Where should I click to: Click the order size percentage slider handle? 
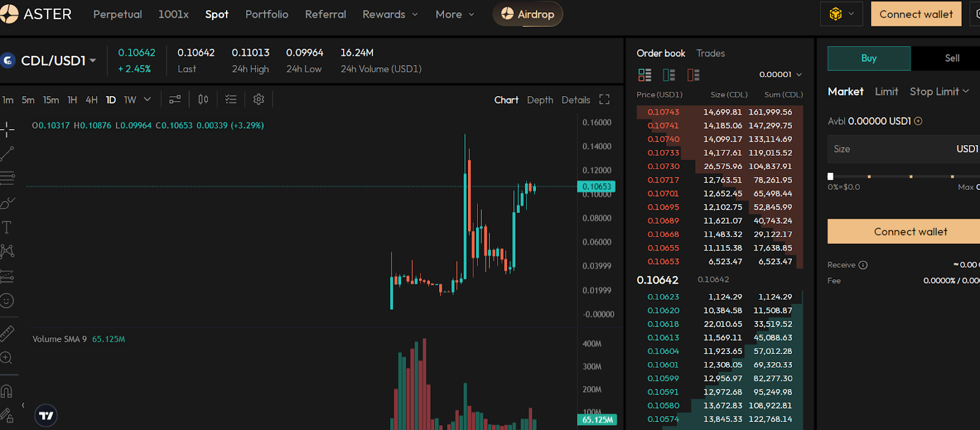(831, 176)
